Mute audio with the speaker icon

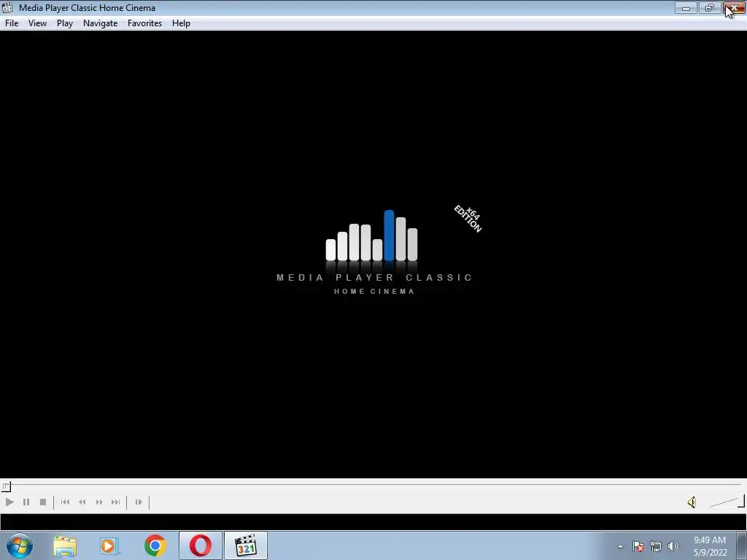click(x=692, y=502)
